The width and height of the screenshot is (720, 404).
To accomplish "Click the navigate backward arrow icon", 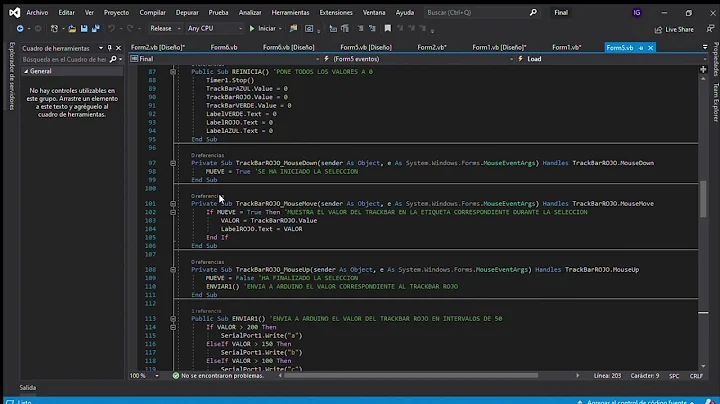I will [x=19, y=29].
